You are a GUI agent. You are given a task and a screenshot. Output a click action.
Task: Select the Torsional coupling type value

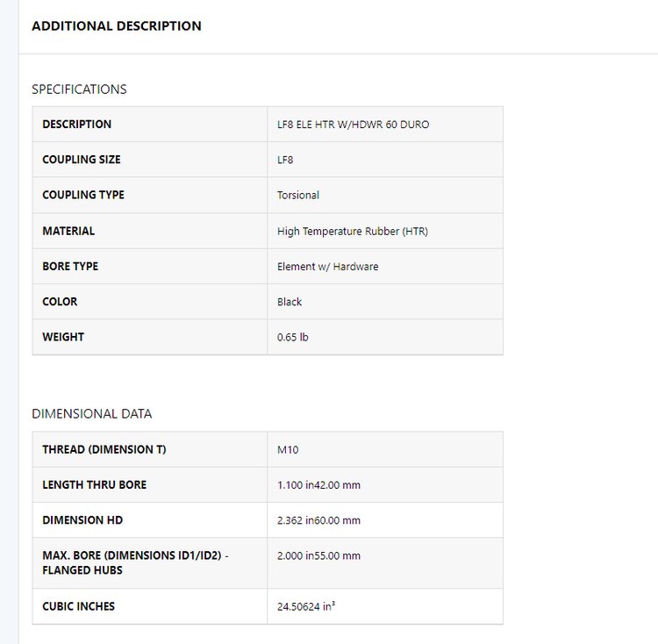298,196
